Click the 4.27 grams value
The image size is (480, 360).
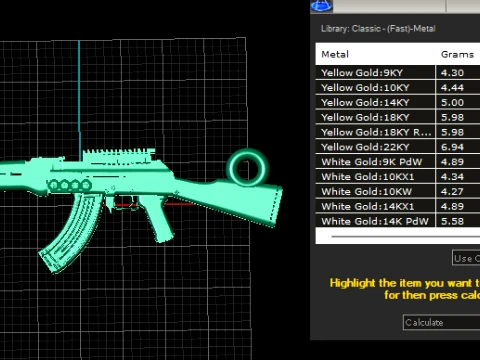tap(452, 191)
